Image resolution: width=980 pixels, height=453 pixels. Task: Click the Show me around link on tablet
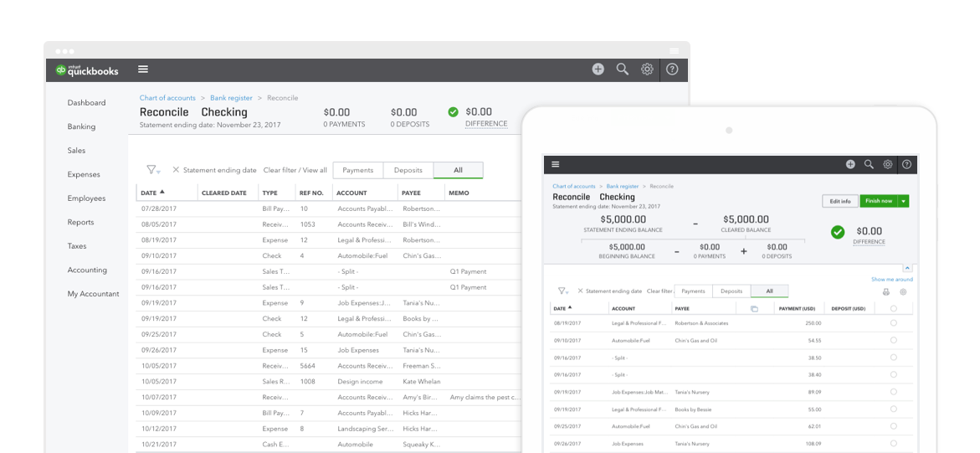tap(892, 279)
